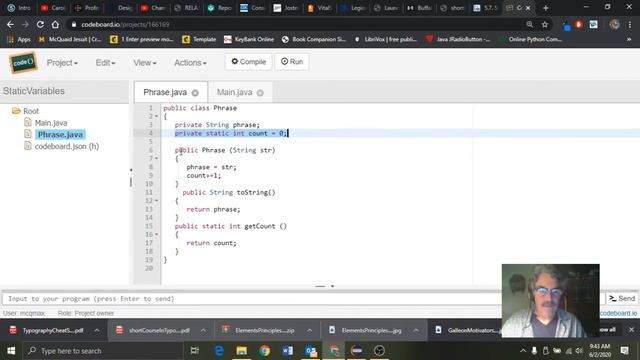Close the Main.java tab
The image size is (640, 360).
(260, 93)
